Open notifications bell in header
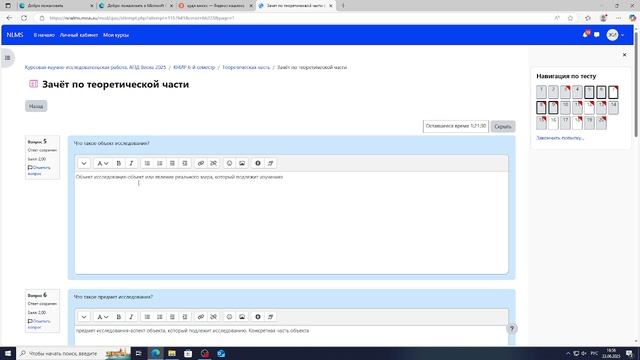The width and height of the screenshot is (640, 360). point(585,35)
